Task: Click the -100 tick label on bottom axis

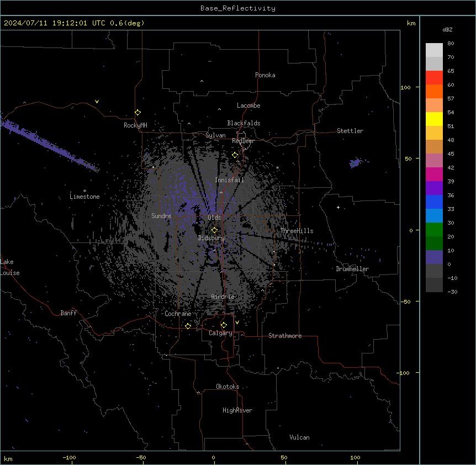Action: click(x=69, y=457)
